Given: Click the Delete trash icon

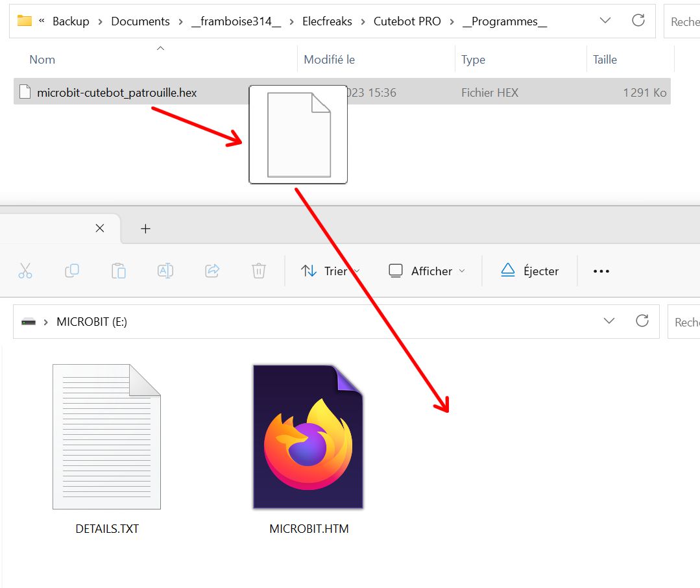Looking at the screenshot, I should (258, 271).
